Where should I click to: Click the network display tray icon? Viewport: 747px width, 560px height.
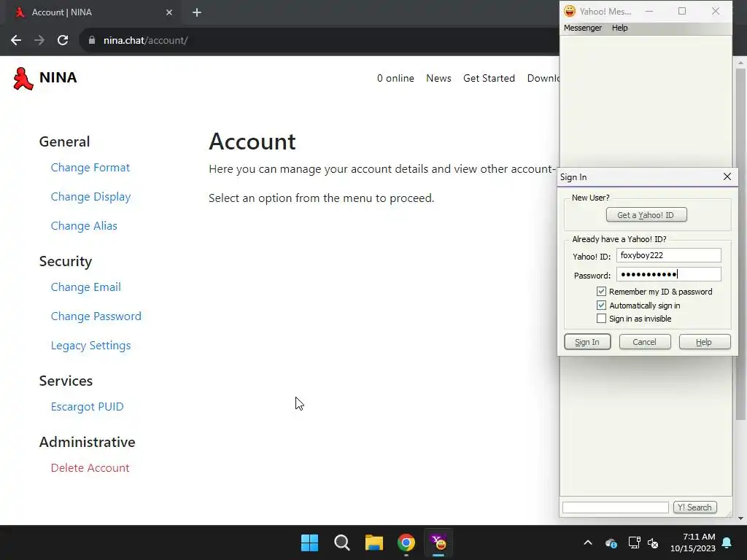click(x=634, y=542)
